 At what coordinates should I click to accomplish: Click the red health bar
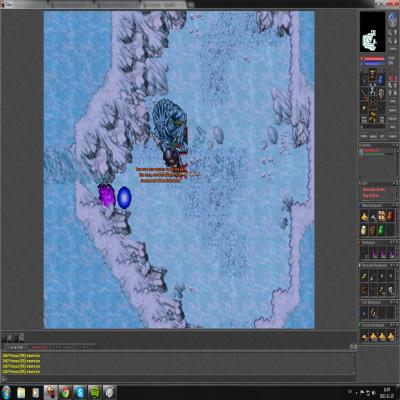point(374,59)
